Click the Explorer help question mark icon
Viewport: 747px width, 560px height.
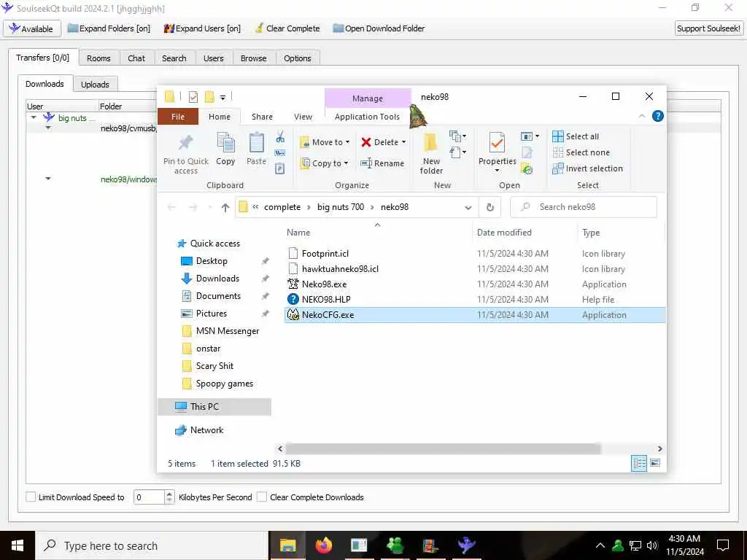tap(657, 116)
